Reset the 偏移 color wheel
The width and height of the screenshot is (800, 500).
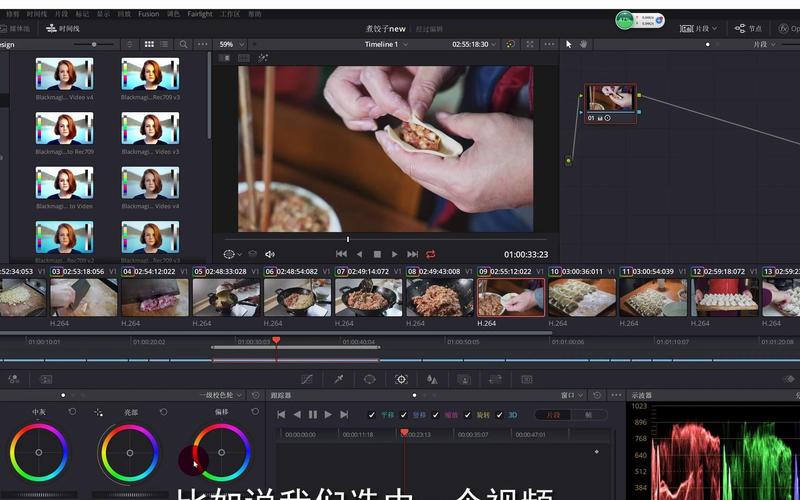[x=255, y=412]
